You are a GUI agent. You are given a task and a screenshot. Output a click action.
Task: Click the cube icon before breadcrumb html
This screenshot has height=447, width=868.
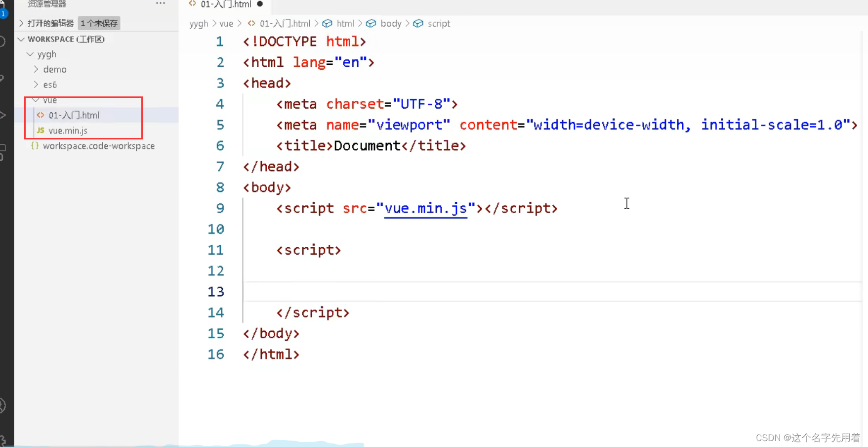coord(327,24)
